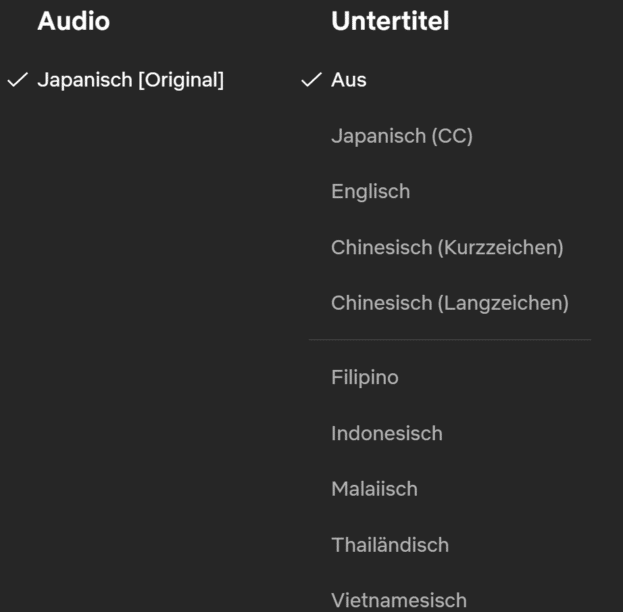Pick Chinesisch (Langzeichen) subtitles
623x612 pixels.
pyautogui.click(x=449, y=302)
